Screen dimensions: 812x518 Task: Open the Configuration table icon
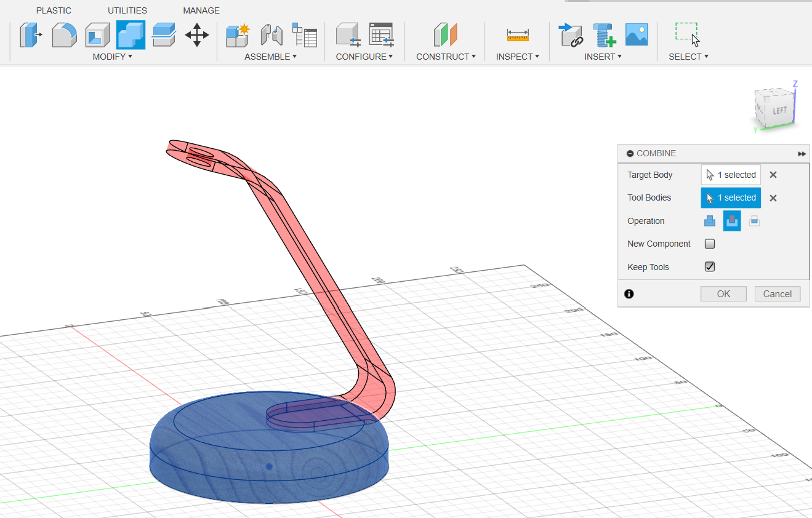382,35
